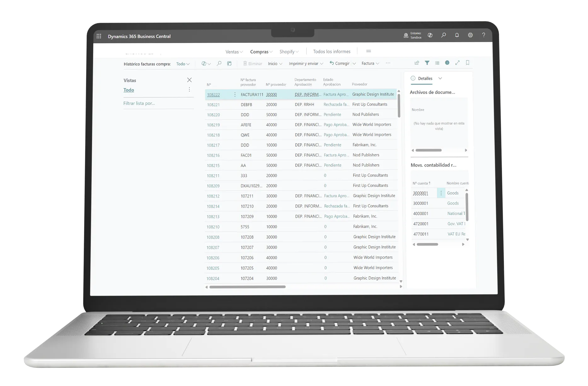This screenshot has width=588, height=386.
Task: Open the navigation hamburger menu
Action: pos(368,51)
